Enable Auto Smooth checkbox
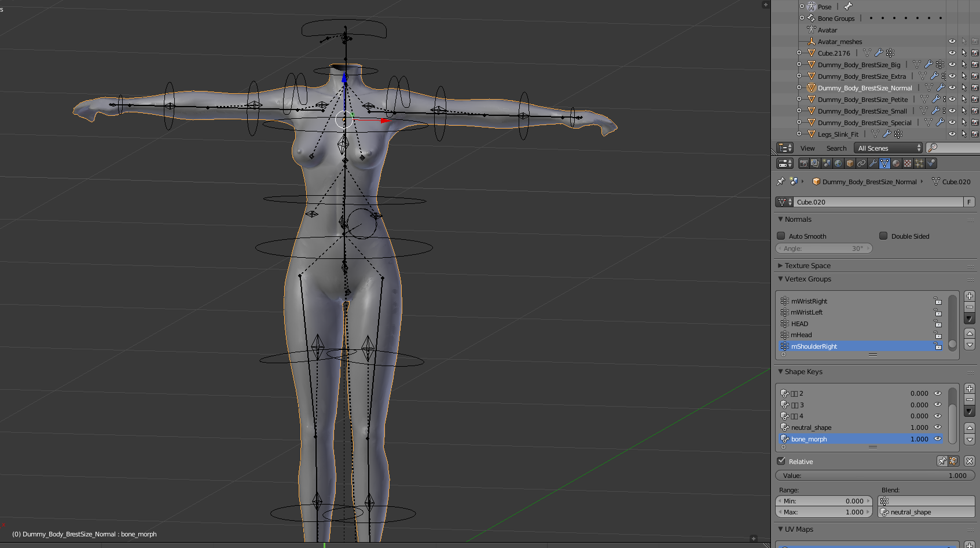The height and width of the screenshot is (548, 980). coord(781,236)
